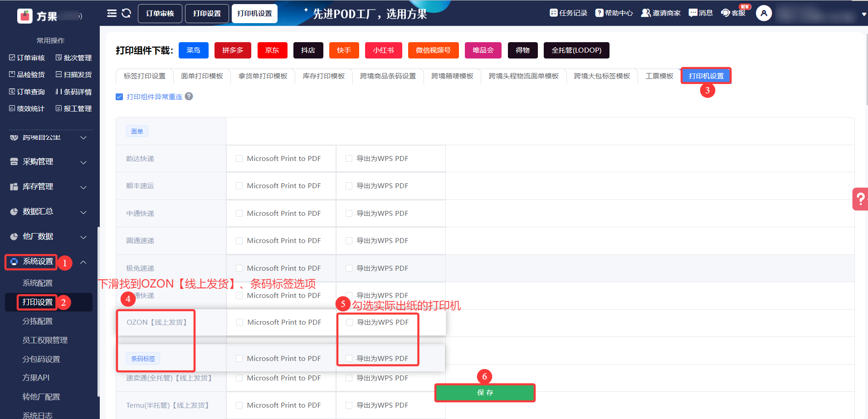Check 导出为WPS PDF for Temu(半托管) row

tap(349, 405)
